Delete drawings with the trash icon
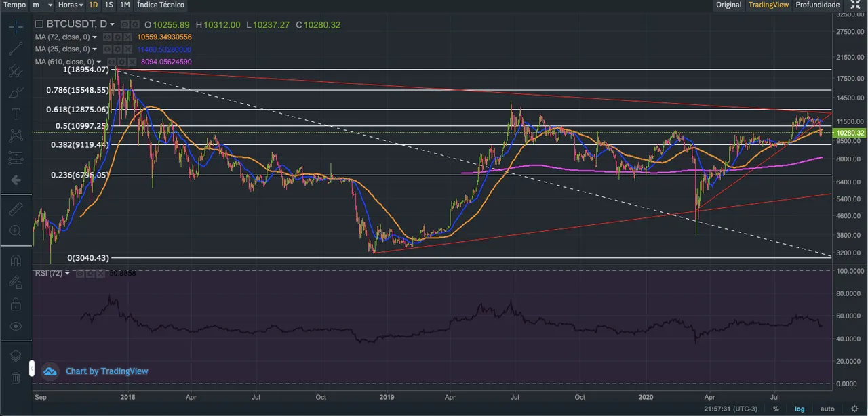The width and height of the screenshot is (868, 416). [16, 377]
